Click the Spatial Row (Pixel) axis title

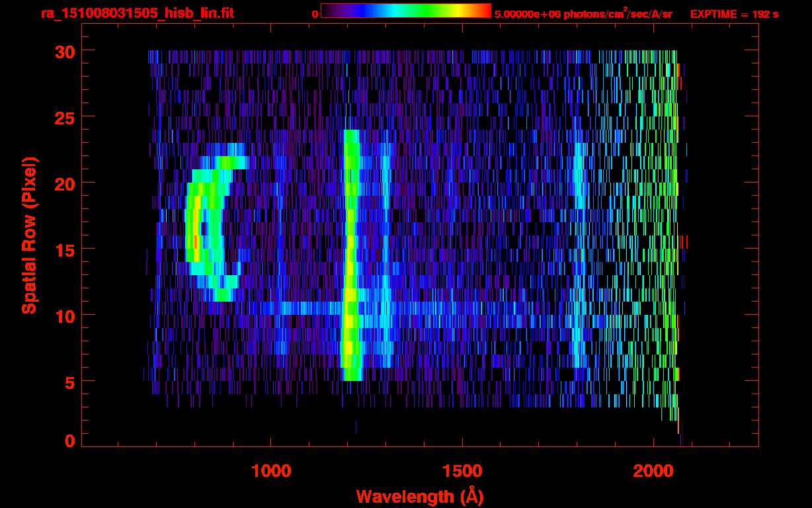click(29, 235)
